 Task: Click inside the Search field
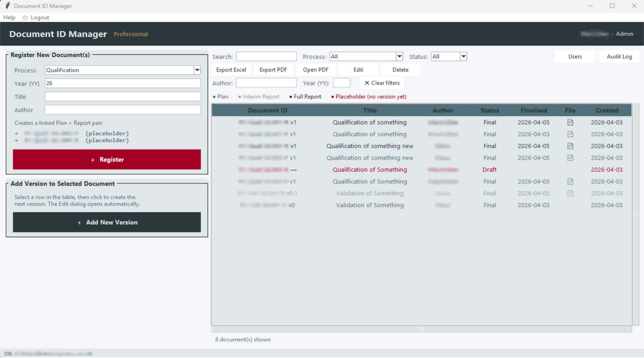coord(266,56)
